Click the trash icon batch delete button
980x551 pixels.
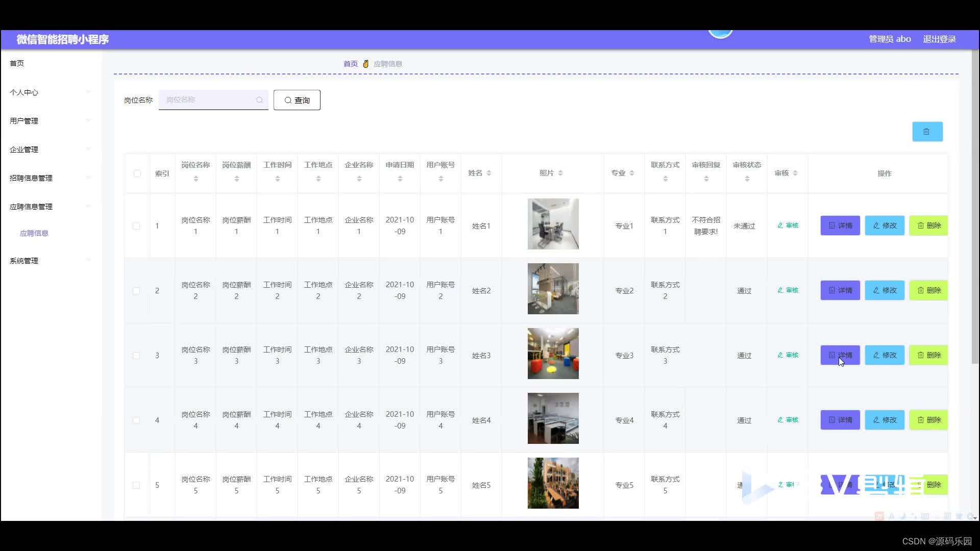(x=927, y=132)
